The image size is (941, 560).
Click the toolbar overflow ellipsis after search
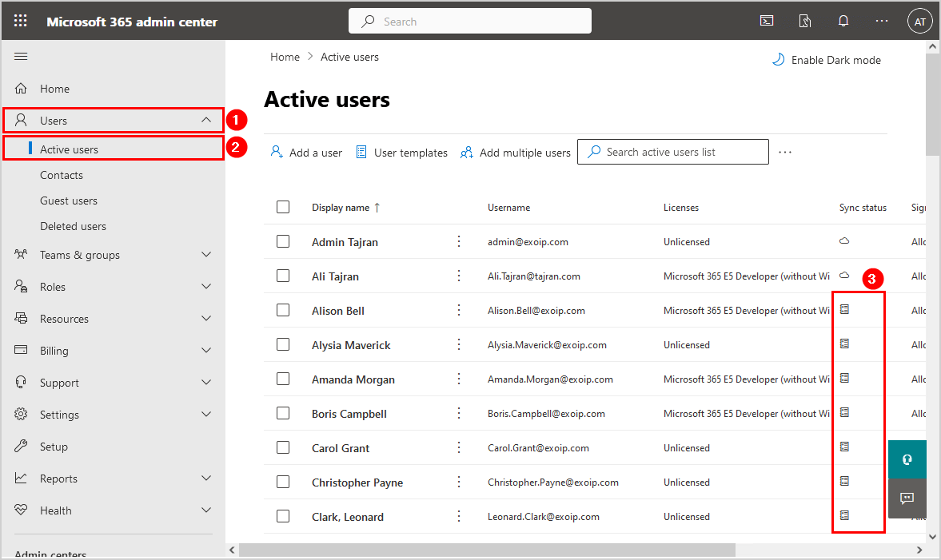[x=785, y=153]
